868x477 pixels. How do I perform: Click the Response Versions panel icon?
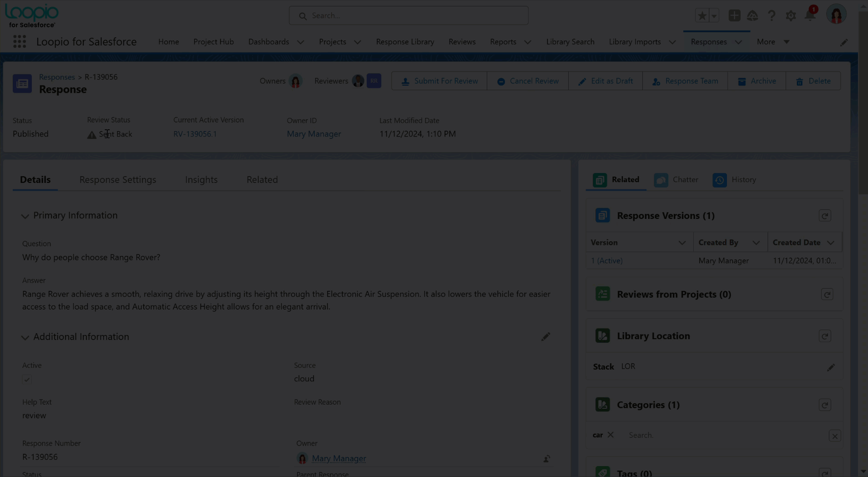pos(602,215)
